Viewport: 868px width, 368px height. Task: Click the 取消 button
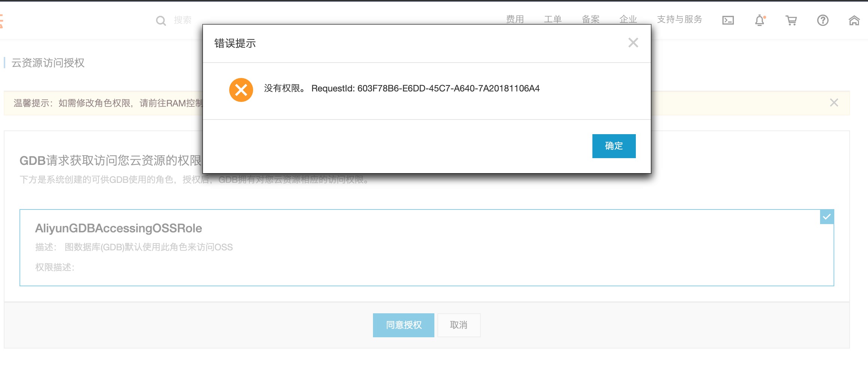[459, 325]
